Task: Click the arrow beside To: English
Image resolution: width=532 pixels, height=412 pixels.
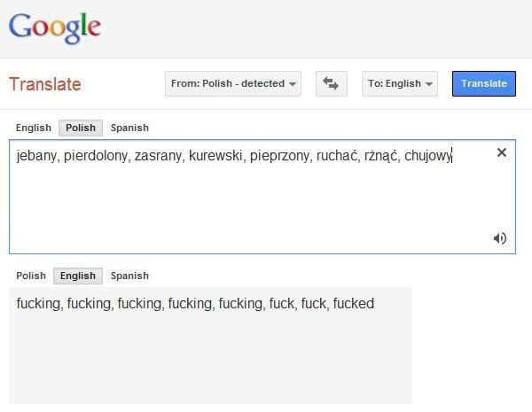Action: [x=429, y=84]
